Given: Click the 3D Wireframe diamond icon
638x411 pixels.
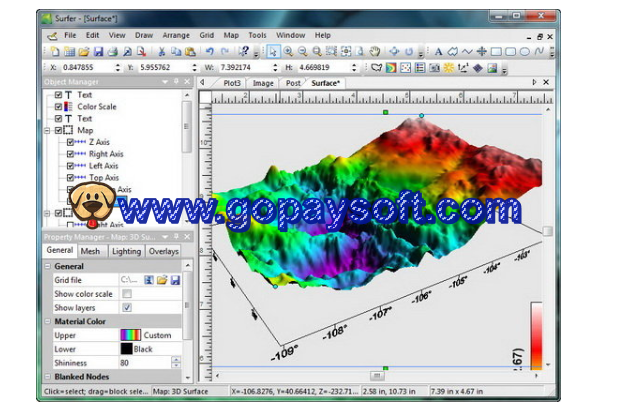Looking at the screenshot, I should coord(478,68).
